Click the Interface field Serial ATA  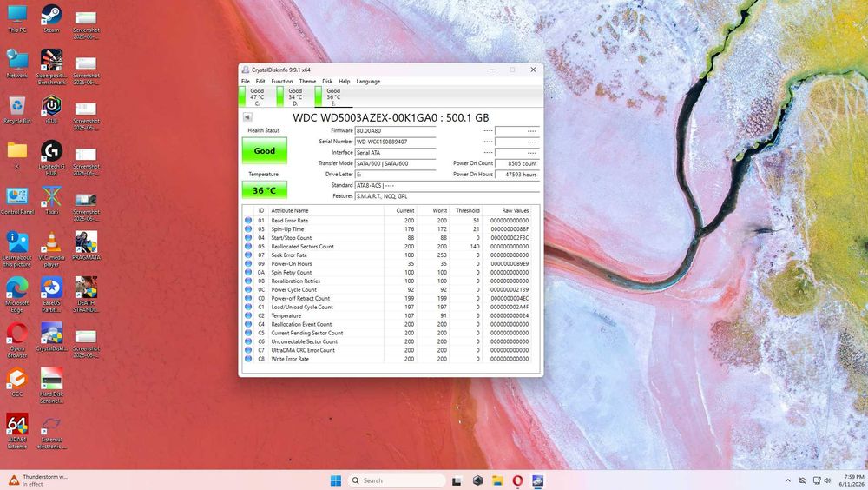click(x=395, y=152)
